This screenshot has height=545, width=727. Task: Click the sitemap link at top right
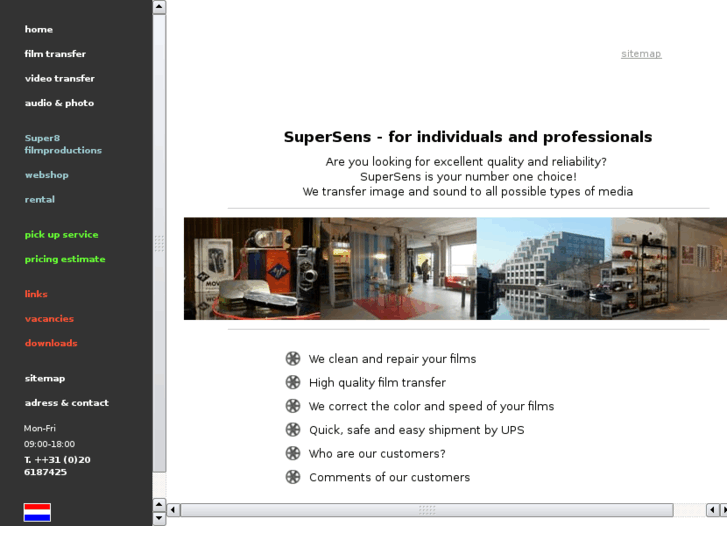(641, 54)
